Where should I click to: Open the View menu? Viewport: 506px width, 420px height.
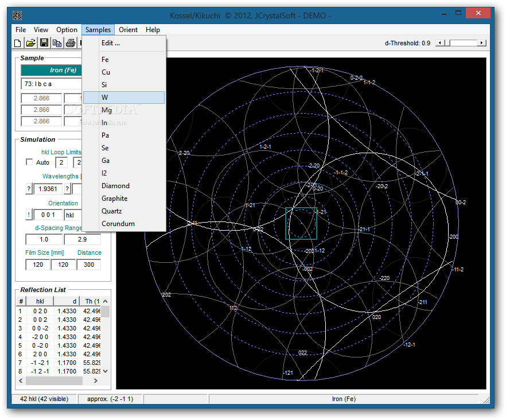[x=41, y=30]
